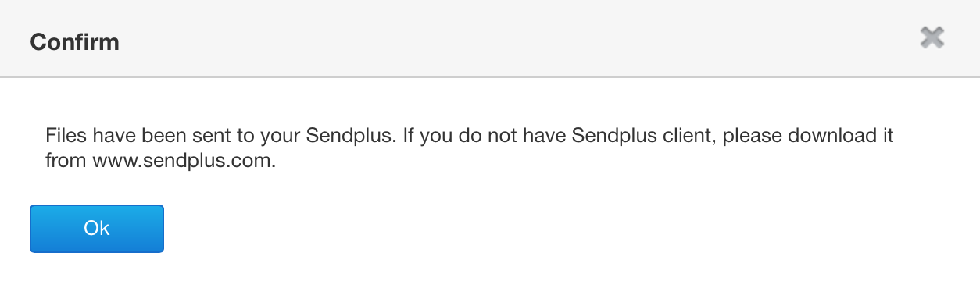Click the Confirm dialog title text
The height and width of the screenshot is (281, 980).
[75, 41]
